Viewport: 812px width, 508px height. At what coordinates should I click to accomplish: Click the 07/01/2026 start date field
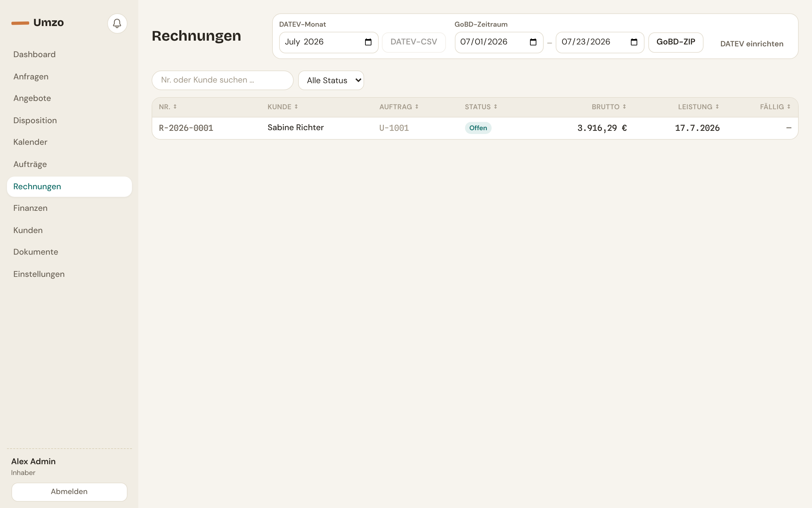tap(499, 42)
